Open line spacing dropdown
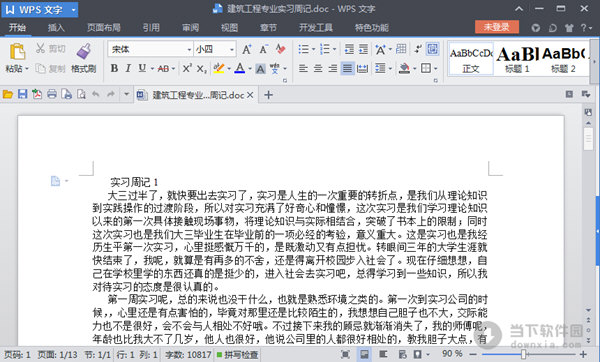 (x=390, y=69)
